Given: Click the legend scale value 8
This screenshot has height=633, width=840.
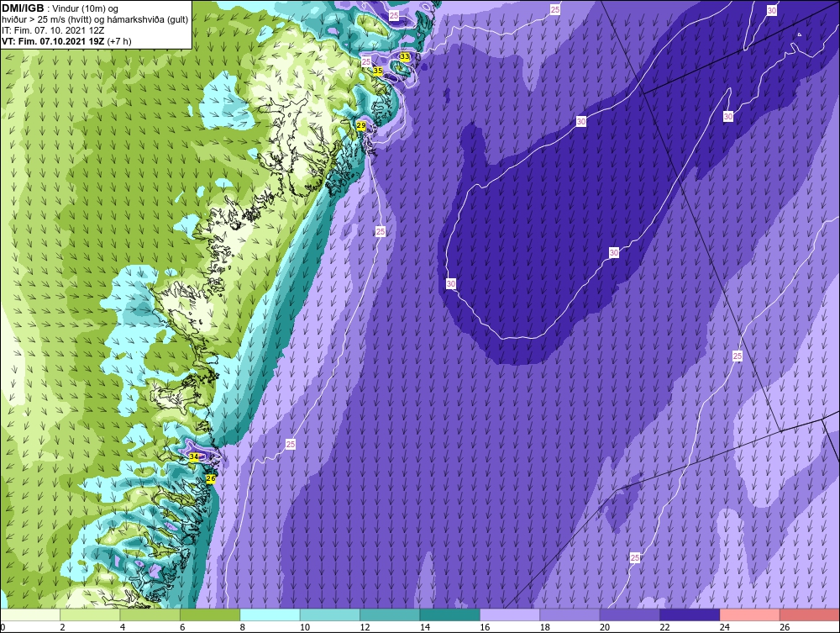Looking at the screenshot, I should click(243, 627).
